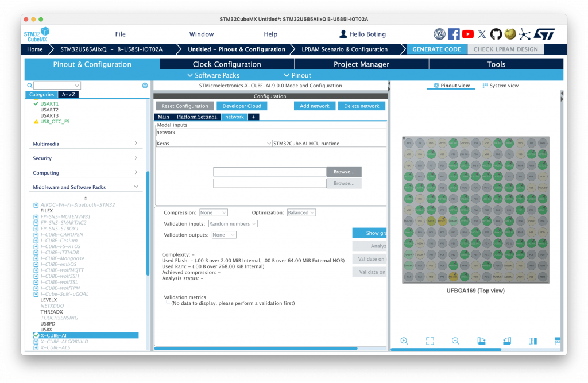Expand the Multimedia category
This screenshot has height=383, width=588.
136,144
